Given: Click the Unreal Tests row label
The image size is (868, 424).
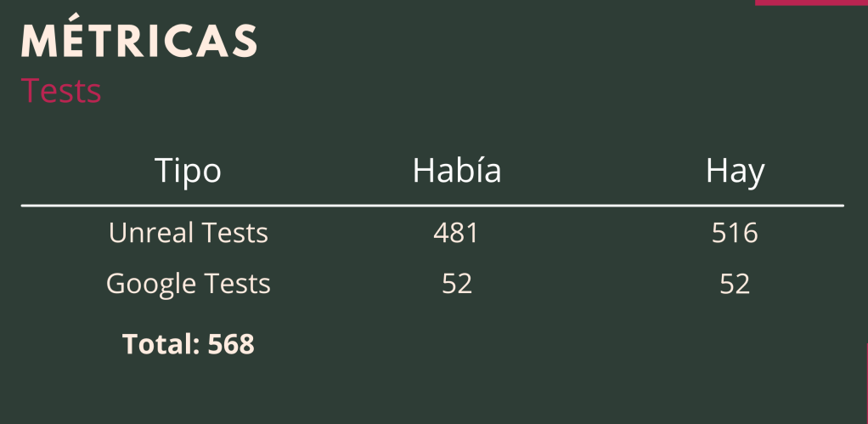Looking at the screenshot, I should tap(188, 232).
